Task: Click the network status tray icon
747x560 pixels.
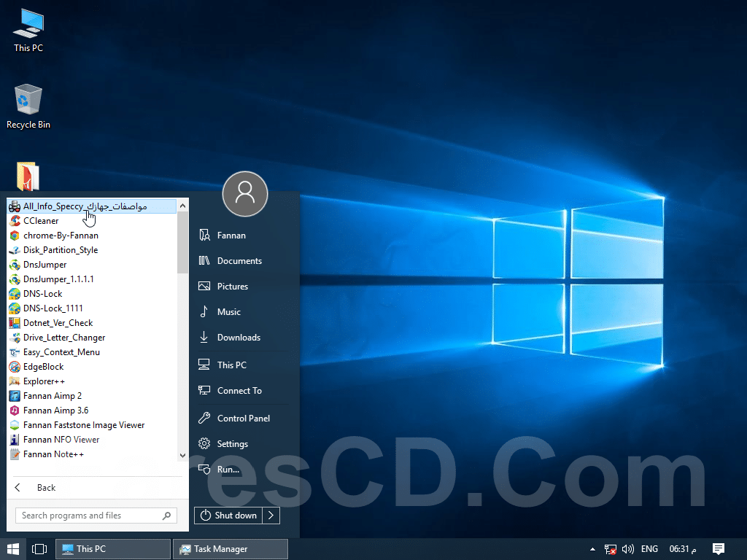Action: coord(610,549)
